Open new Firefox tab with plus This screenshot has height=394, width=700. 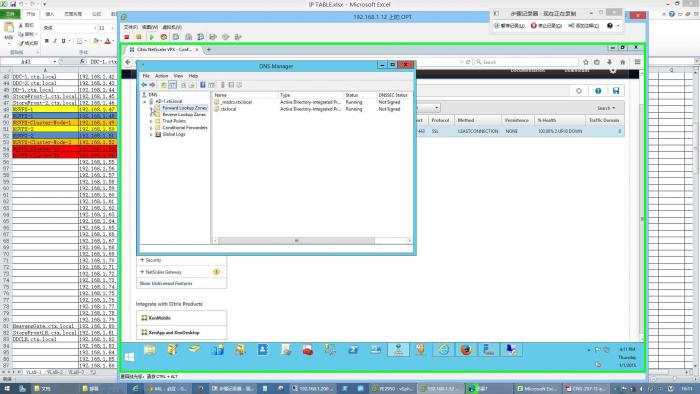(x=208, y=50)
